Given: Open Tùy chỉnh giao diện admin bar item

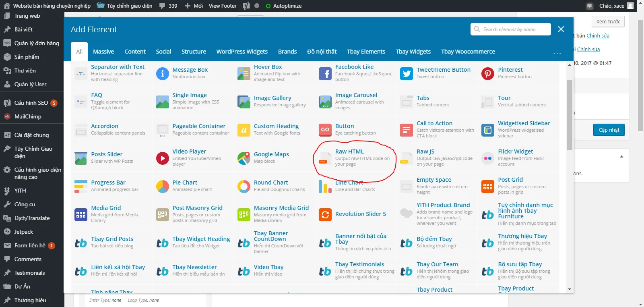Looking at the screenshot, I should tap(124, 6).
